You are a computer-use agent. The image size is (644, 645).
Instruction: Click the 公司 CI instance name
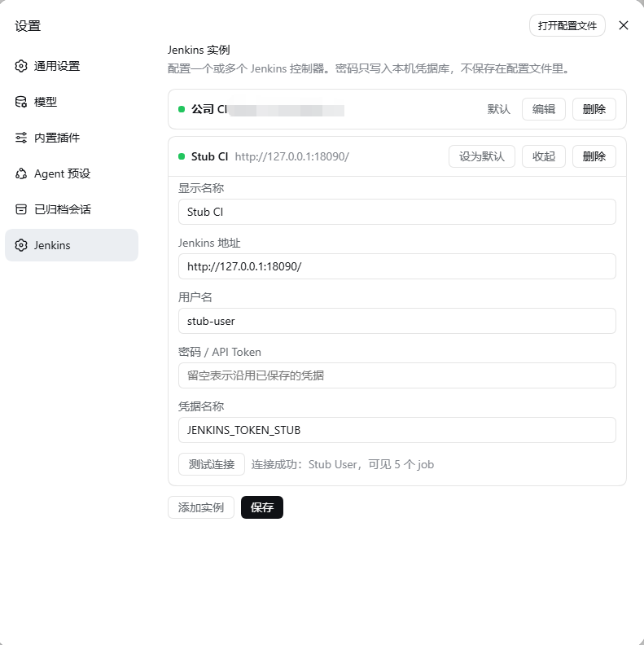[x=209, y=109]
